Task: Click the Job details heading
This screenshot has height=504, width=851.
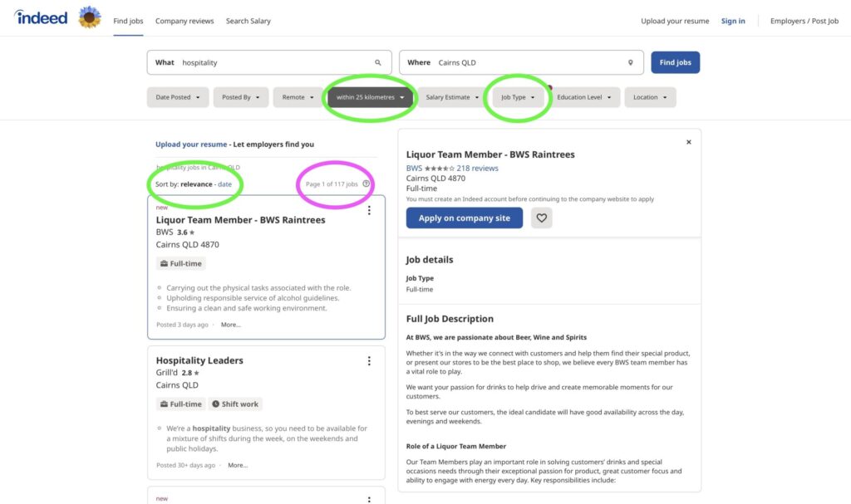Action: (430, 260)
